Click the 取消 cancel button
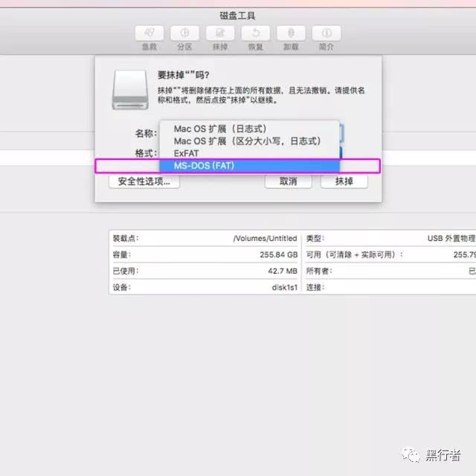The image size is (476, 476). [x=288, y=181]
